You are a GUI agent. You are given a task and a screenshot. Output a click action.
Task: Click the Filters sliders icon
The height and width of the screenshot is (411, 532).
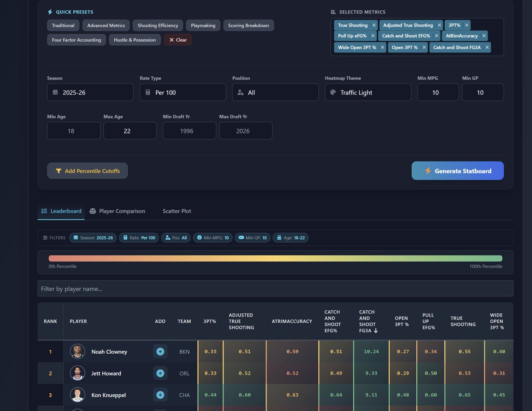tap(45, 238)
